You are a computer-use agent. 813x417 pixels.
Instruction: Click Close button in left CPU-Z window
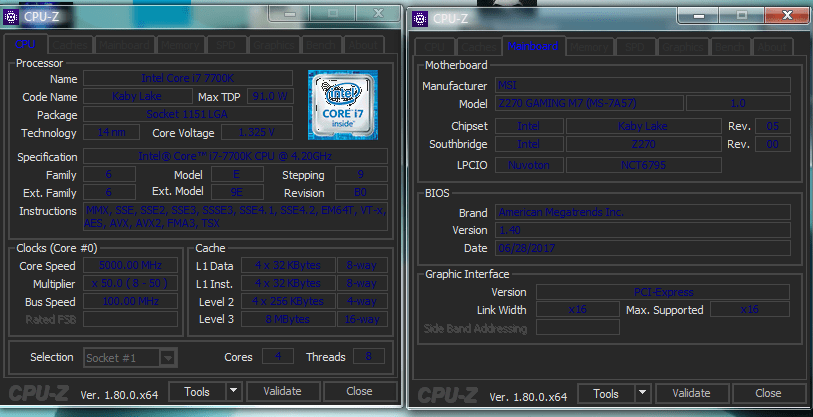coord(359,391)
